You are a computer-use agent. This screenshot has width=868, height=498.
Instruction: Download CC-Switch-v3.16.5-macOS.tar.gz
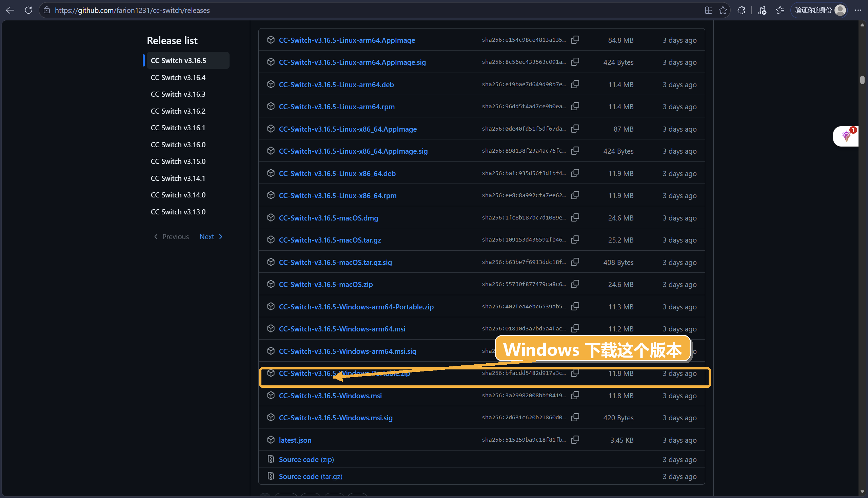pyautogui.click(x=330, y=240)
